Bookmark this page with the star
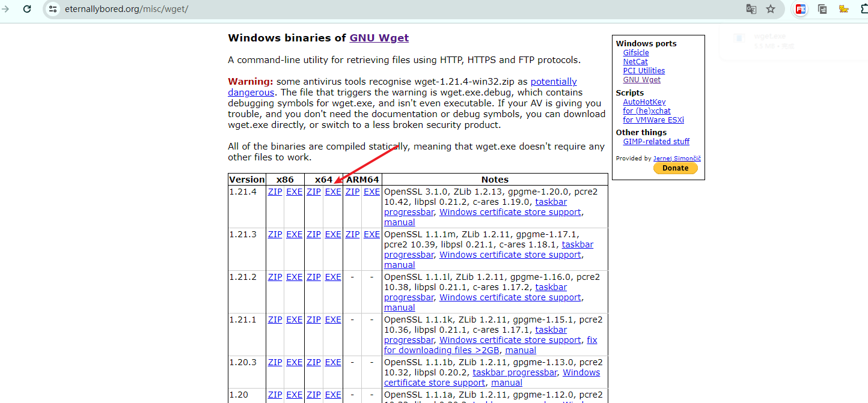Screen dimensions: 868x403 pos(771,9)
